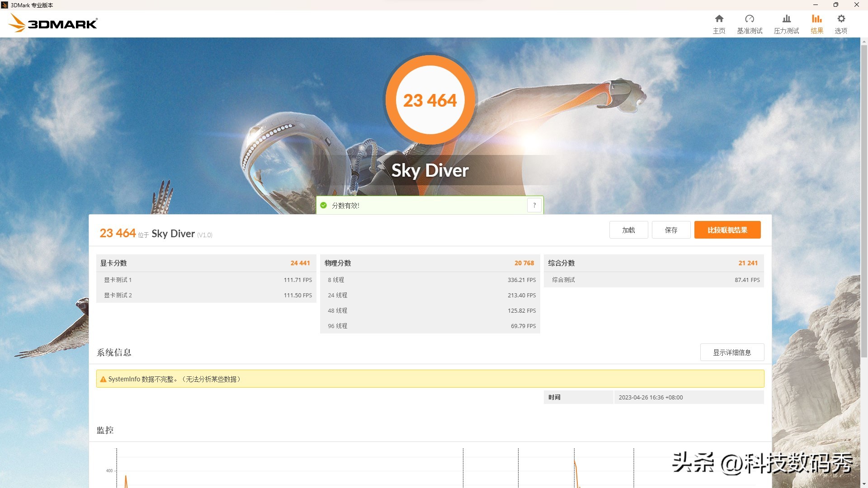This screenshot has width=868, height=488.
Task: Expand details with 显示详细信息 button
Action: [732, 352]
